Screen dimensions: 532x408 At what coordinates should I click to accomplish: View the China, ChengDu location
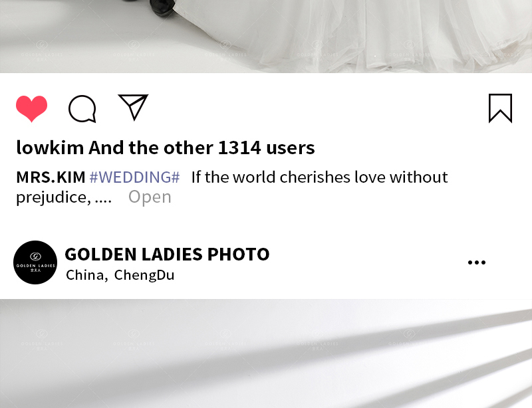click(x=120, y=275)
